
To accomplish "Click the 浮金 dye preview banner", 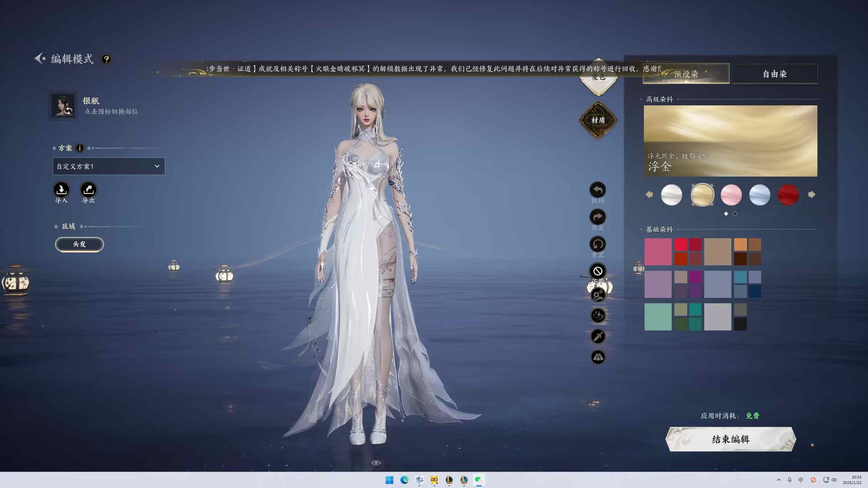I will coord(730,141).
